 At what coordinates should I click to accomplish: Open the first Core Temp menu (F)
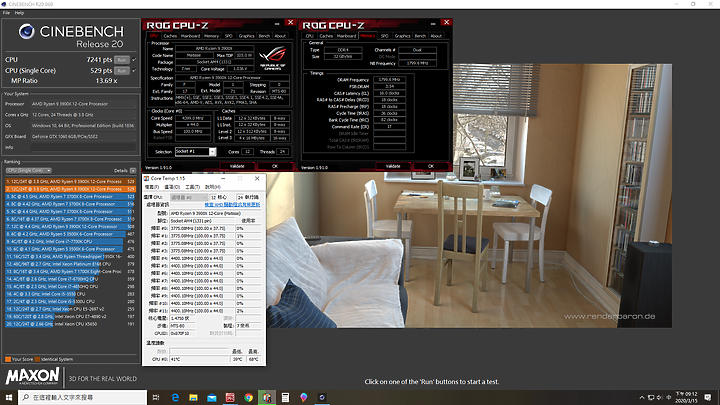pyautogui.click(x=152, y=187)
